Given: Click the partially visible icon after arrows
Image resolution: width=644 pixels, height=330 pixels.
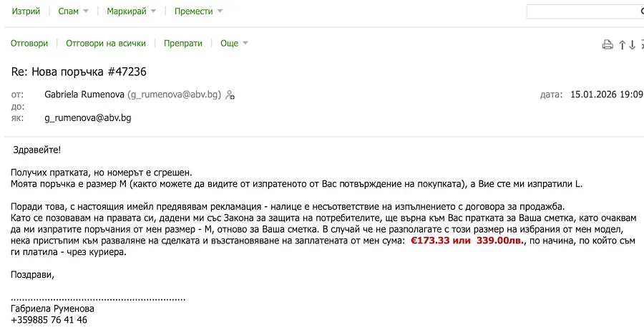Looking at the screenshot, I should 642,44.
